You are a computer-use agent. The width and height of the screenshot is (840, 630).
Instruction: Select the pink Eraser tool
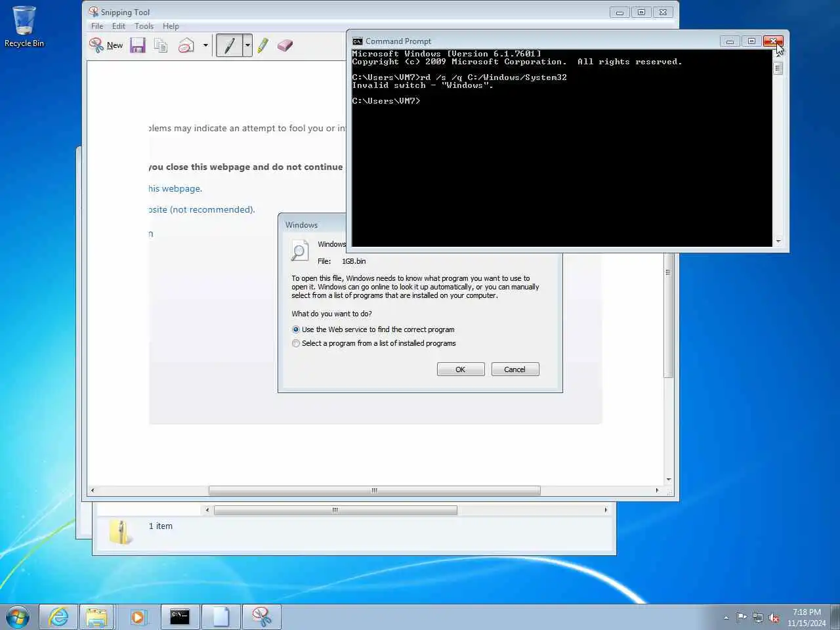[285, 45]
